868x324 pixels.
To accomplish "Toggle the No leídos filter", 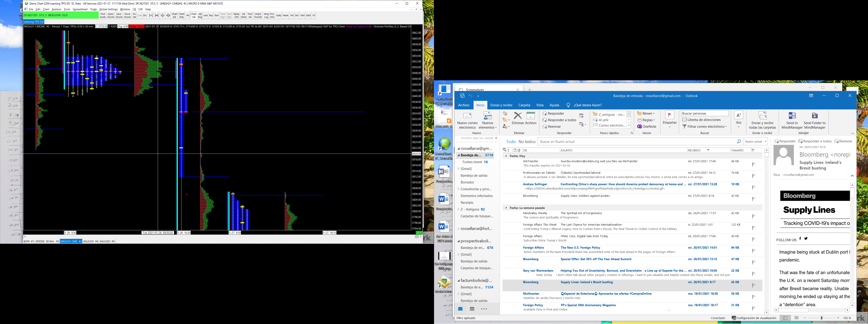I will pyautogui.click(x=527, y=142).
